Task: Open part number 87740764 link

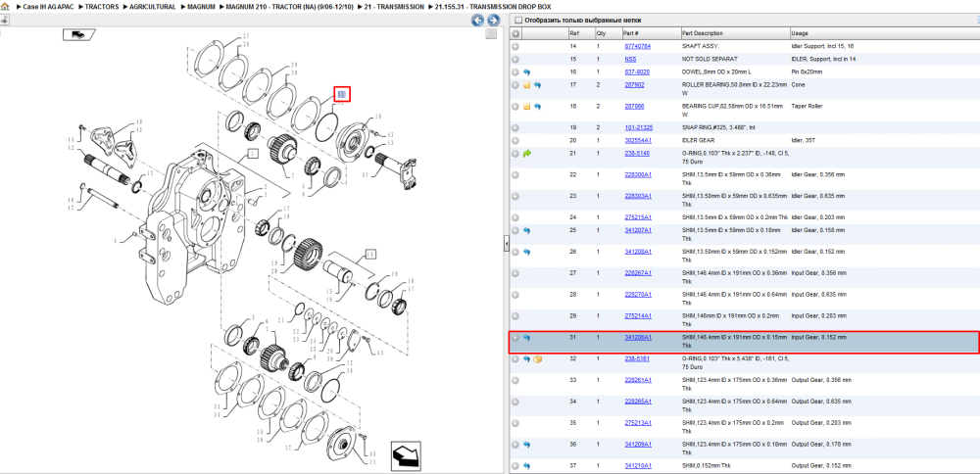Action: tap(638, 46)
